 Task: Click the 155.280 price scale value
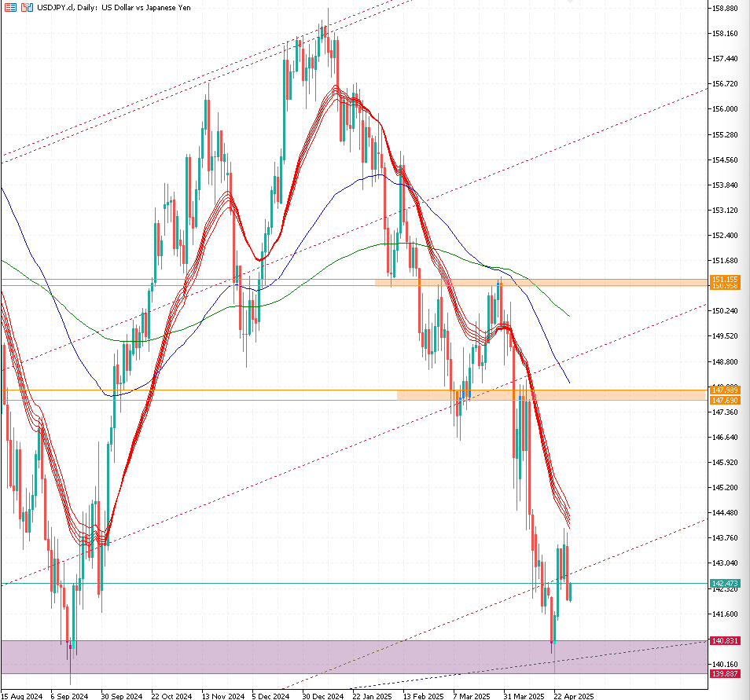725,135
